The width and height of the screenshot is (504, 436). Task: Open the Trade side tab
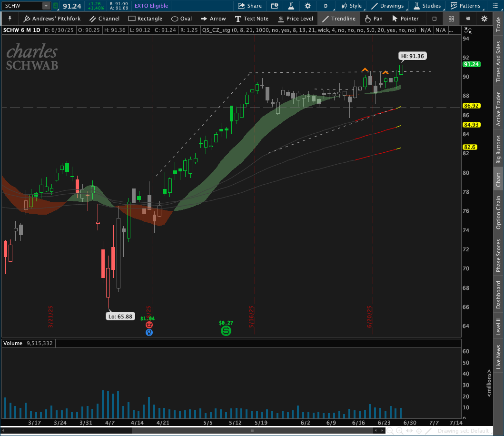[x=499, y=24]
